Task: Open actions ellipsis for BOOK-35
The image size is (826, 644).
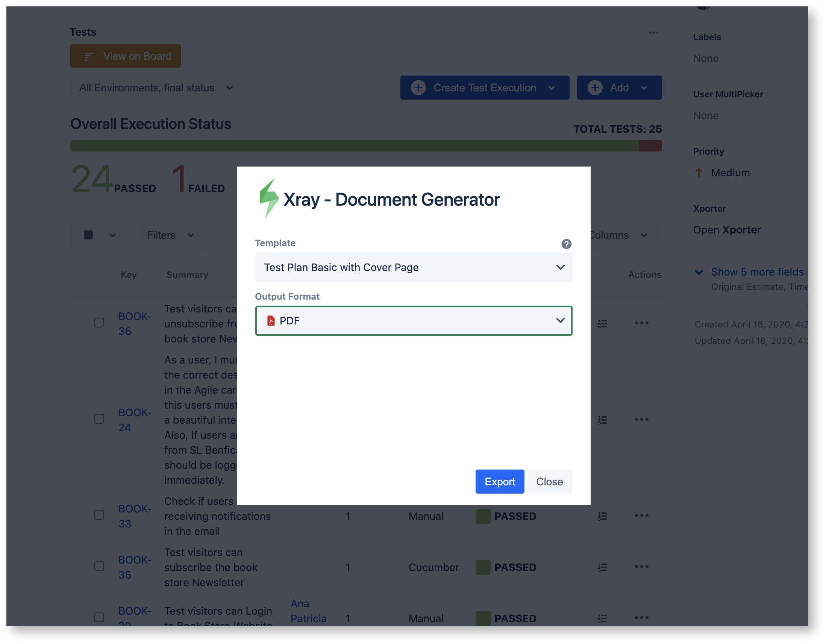Action: 641,567
